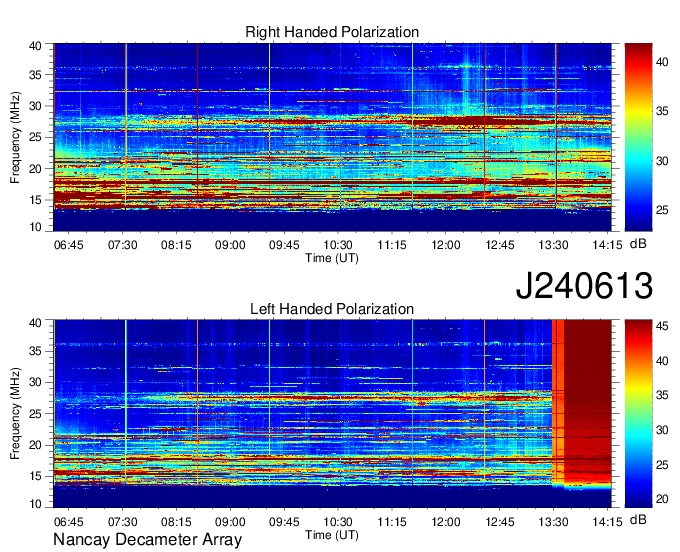The width and height of the screenshot is (680, 552).
Task: Select 08:15 time tick under Right Handed plot
Action: coord(176,245)
